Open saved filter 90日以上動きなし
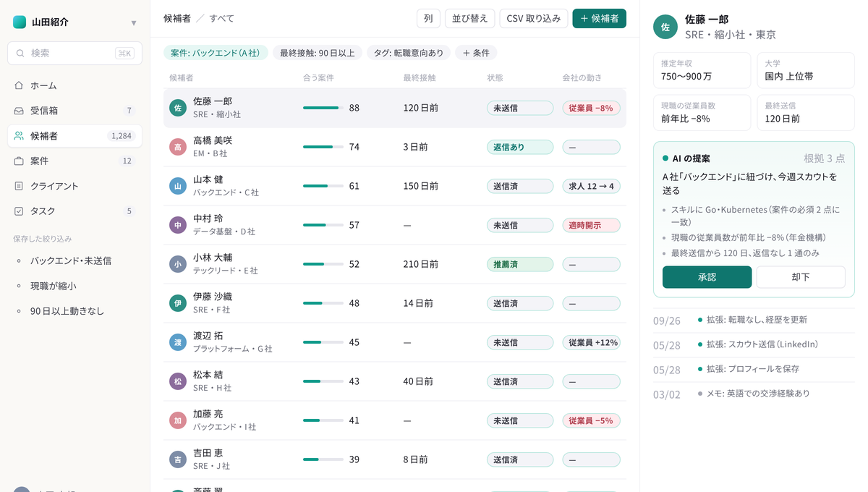The width and height of the screenshot is (868, 492). pyautogui.click(x=75, y=311)
